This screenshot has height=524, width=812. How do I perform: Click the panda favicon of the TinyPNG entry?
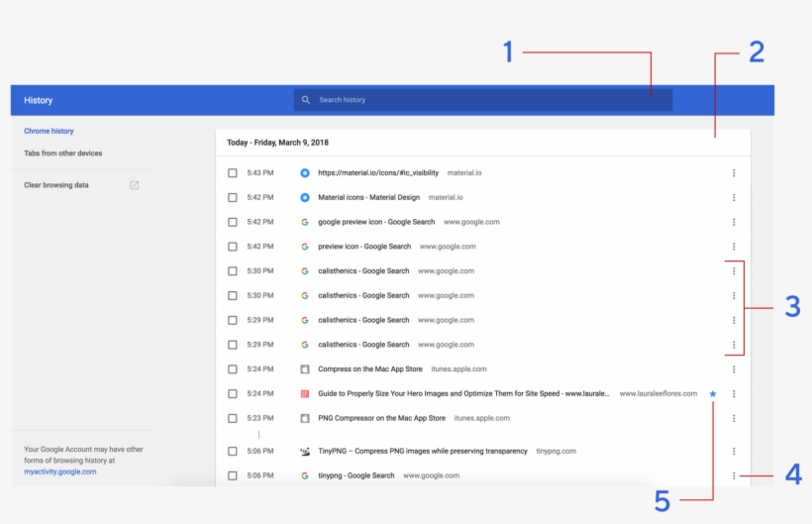[x=305, y=452]
